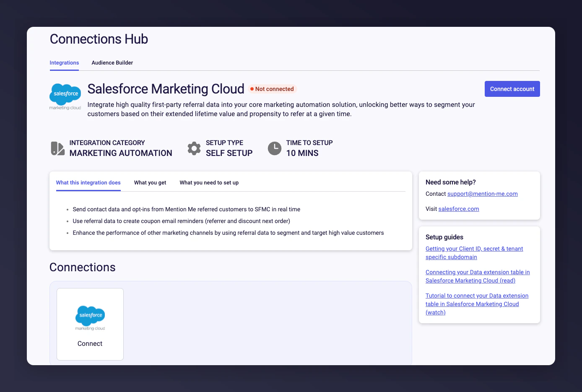Click the red Not connected status dot
This screenshot has width=582, height=392.
[252, 89]
